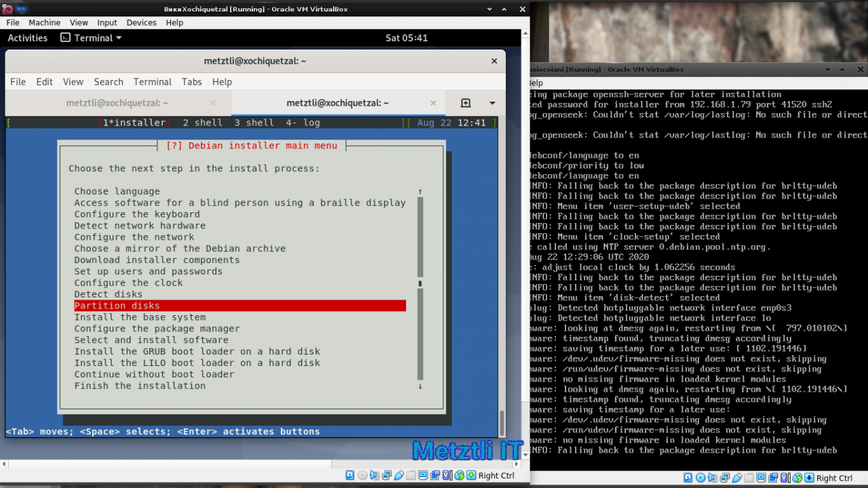Open VirtualBox Input menu
Viewport: 868px width, 488px height.
(x=107, y=22)
